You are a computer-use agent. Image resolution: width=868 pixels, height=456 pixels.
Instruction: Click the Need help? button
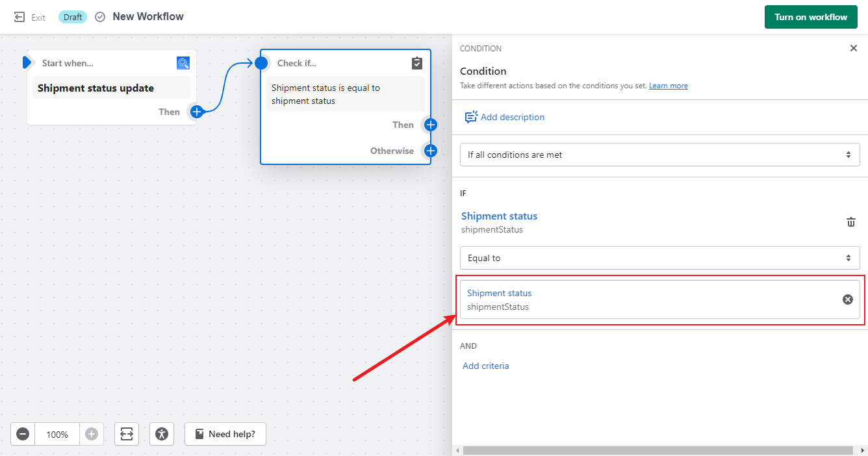coord(225,434)
